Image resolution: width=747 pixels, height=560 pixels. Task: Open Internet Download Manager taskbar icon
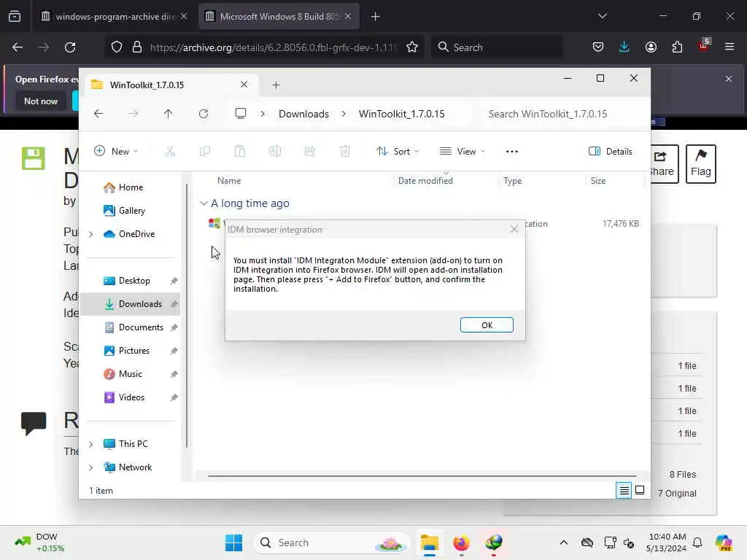[494, 542]
